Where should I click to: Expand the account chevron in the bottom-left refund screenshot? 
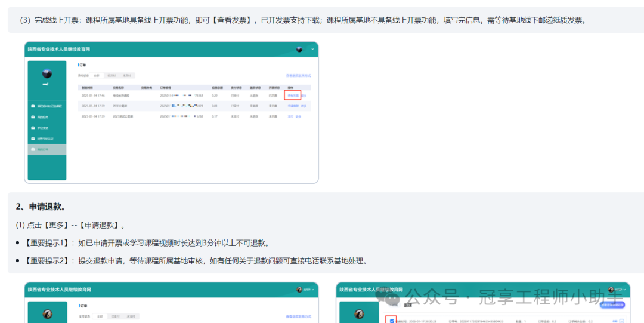click(x=314, y=290)
